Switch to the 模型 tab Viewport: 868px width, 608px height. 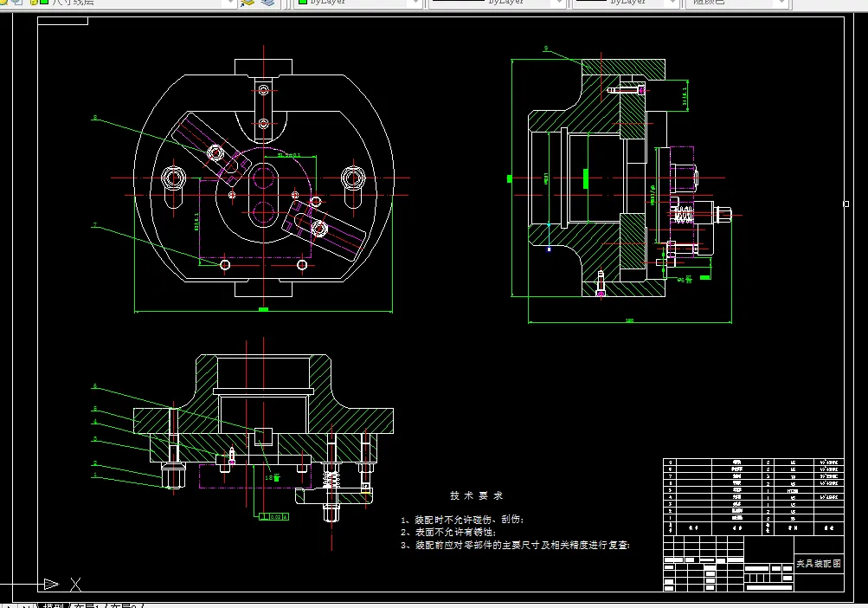tap(54, 605)
